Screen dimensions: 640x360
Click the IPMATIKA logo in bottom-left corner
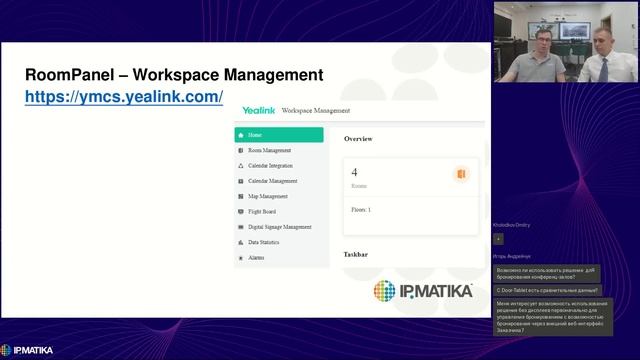coord(27,350)
